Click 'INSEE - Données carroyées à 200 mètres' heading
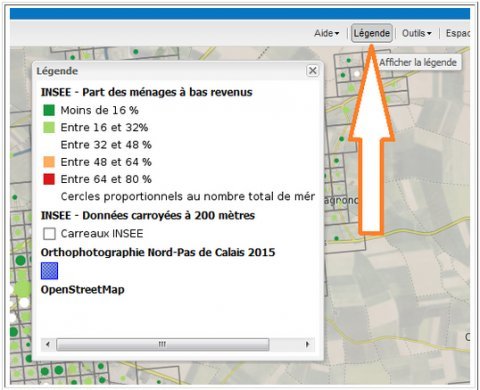 click(x=148, y=215)
